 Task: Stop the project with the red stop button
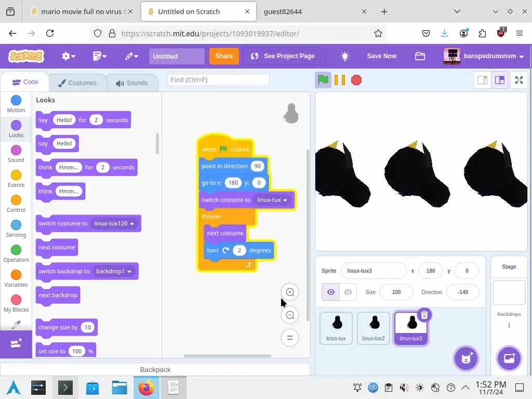[x=356, y=80]
